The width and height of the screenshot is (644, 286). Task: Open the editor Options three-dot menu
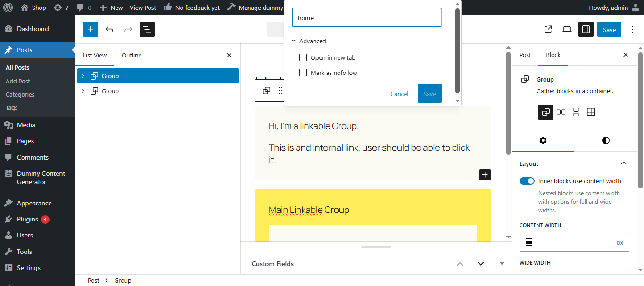[x=633, y=29]
